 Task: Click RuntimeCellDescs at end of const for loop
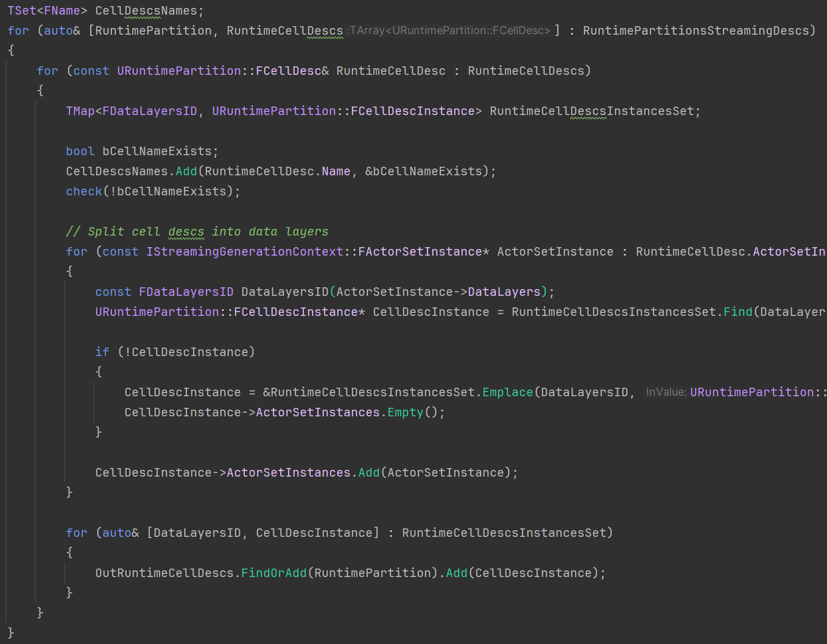click(x=526, y=71)
